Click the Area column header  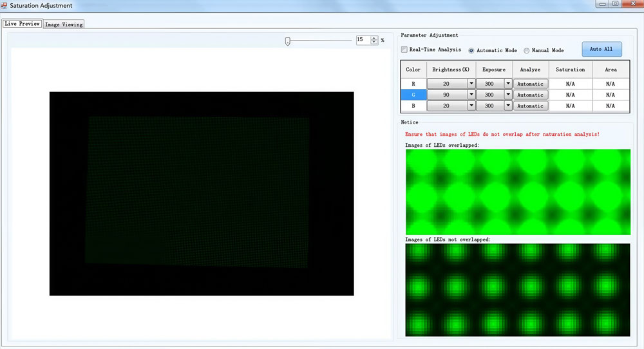[x=611, y=70]
